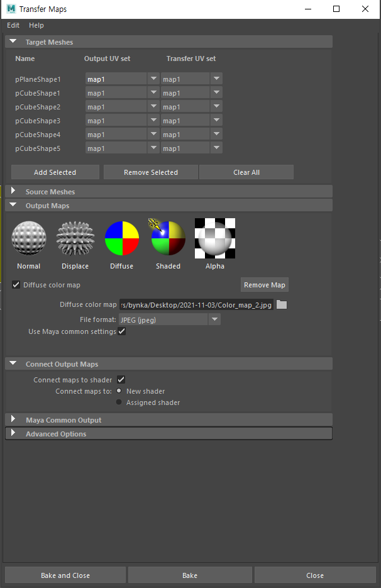Image resolution: width=381 pixels, height=588 pixels.
Task: Select the New shader radio option
Action: pyautogui.click(x=119, y=391)
